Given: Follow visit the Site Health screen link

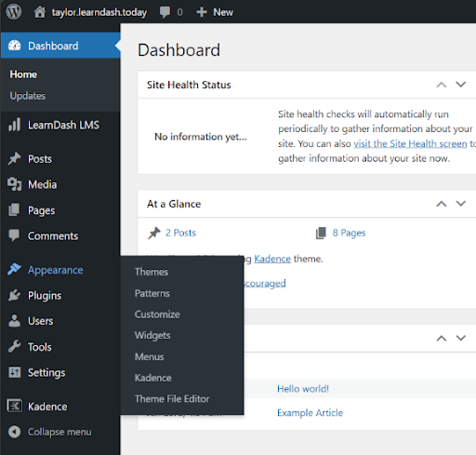Looking at the screenshot, I should point(410,143).
